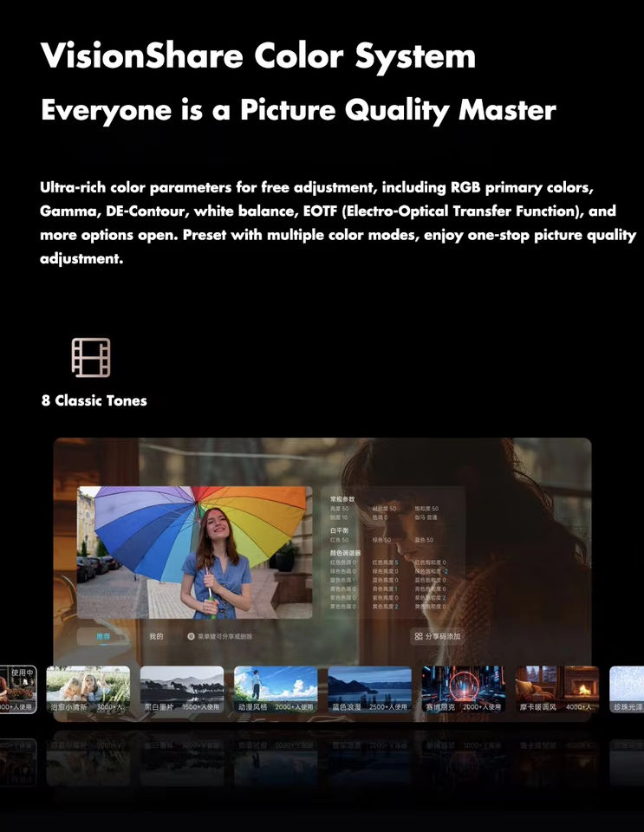Click the VisionShare Color System heading
This screenshot has width=644, height=832.
click(258, 55)
